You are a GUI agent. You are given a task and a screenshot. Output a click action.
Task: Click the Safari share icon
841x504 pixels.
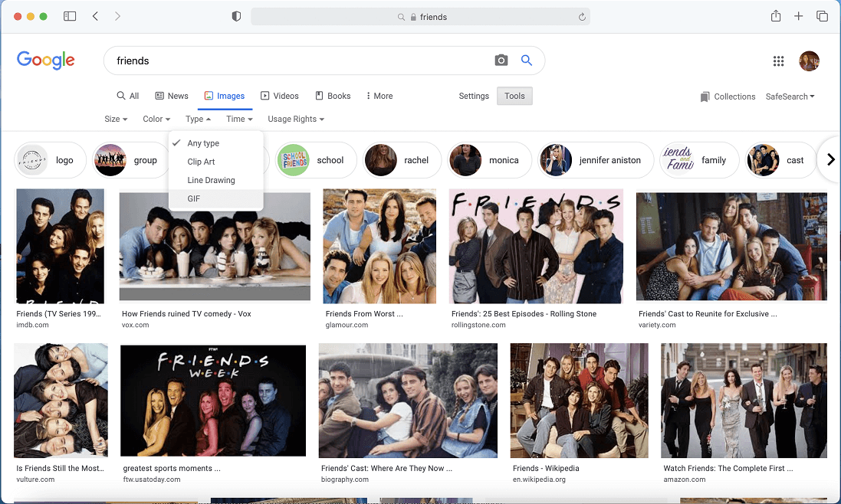pyautogui.click(x=776, y=16)
